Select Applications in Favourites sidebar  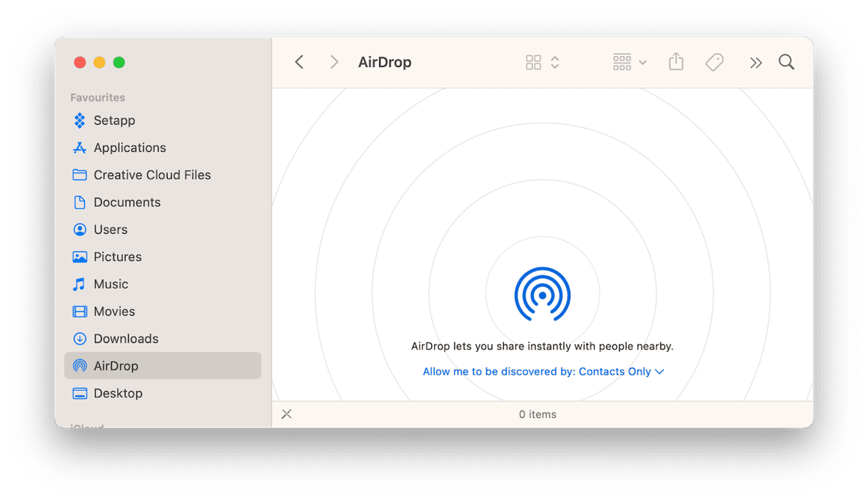129,148
